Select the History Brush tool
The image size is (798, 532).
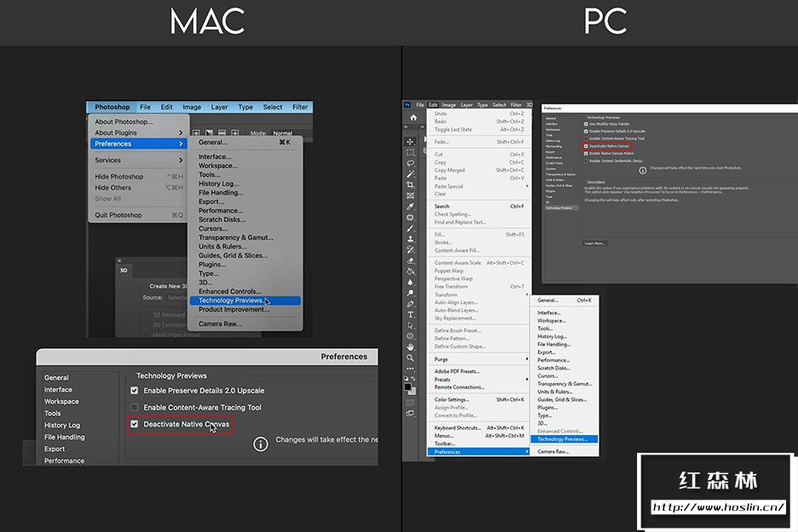pos(410,249)
